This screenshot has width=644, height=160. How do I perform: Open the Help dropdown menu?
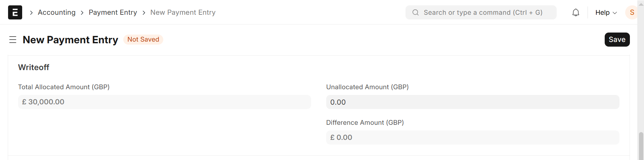click(602, 12)
